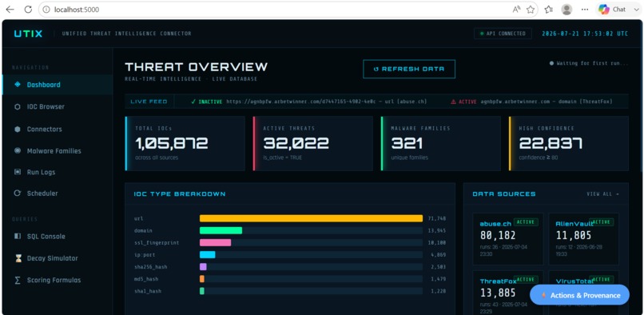The width and height of the screenshot is (644, 315).
Task: Open Decay Simulator page
Action: coord(58,258)
